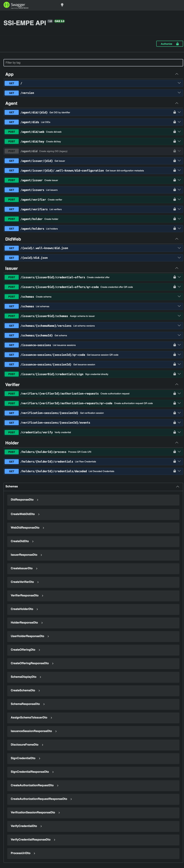Click the Filter by tag field
This screenshot has width=184, height=868.
(93, 63)
